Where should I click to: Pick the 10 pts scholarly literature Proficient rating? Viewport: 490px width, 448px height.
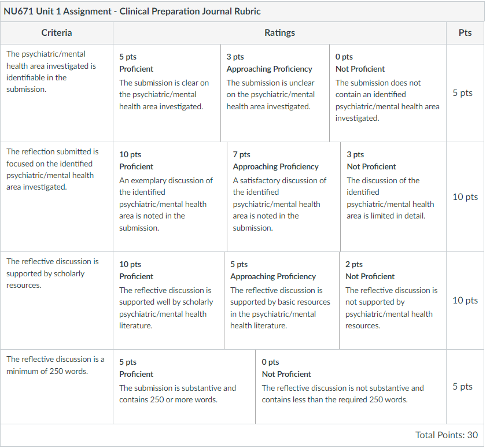[169, 301]
